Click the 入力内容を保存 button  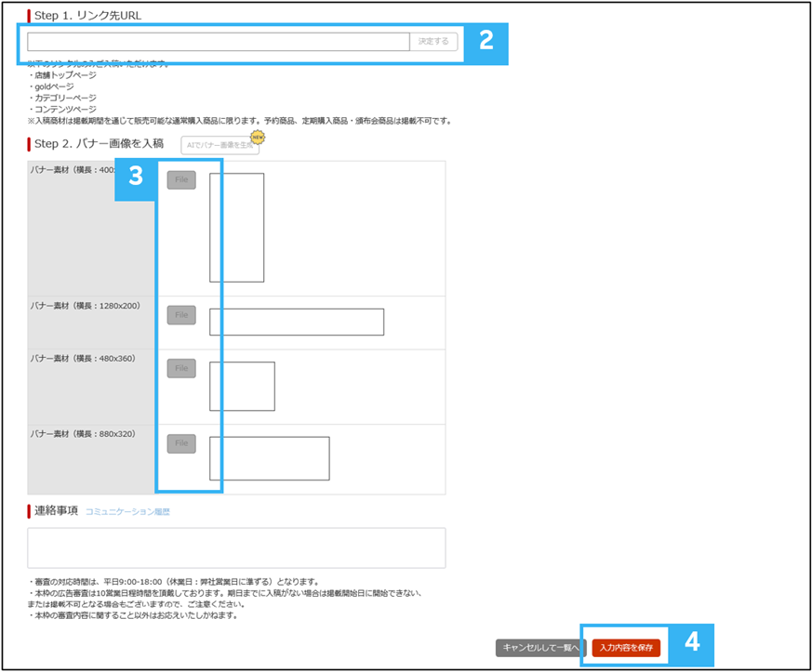(626, 648)
